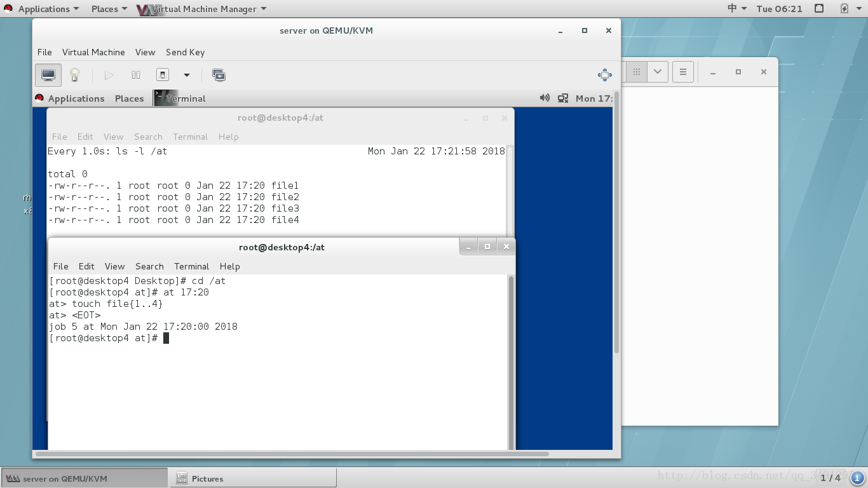This screenshot has height=488, width=868.
Task: Open VM snapshots manager icon
Action: tap(219, 75)
